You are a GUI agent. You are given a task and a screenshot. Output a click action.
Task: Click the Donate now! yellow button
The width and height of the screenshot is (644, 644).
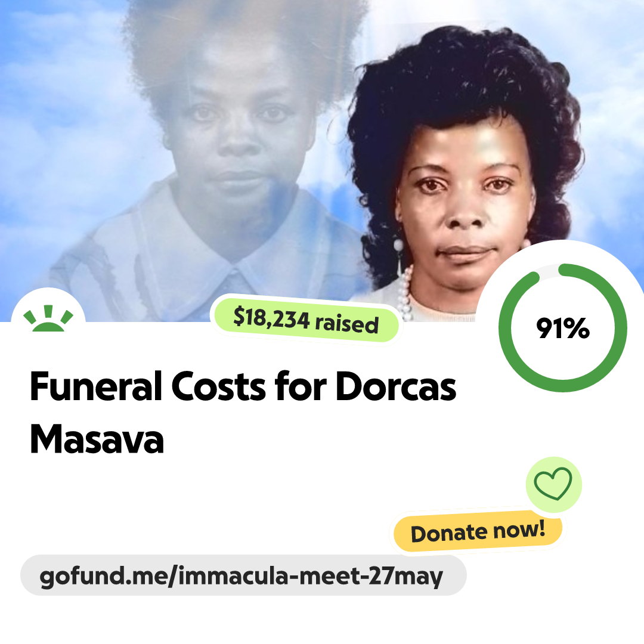(478, 531)
